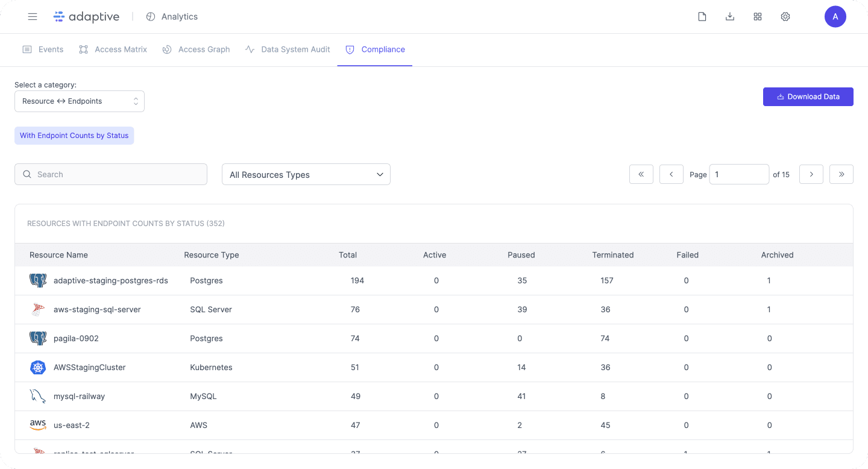
Task: Select the Compliance tab
Action: click(375, 49)
